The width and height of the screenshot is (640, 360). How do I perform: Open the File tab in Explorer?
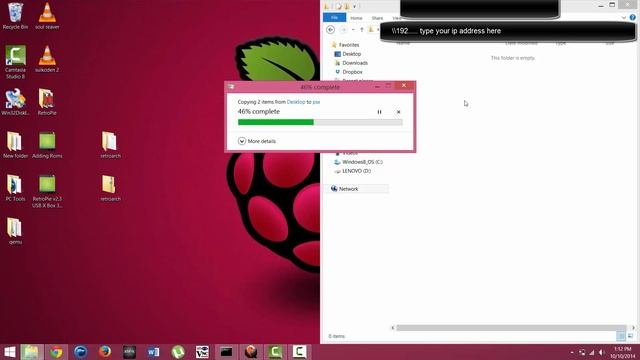click(x=334, y=18)
